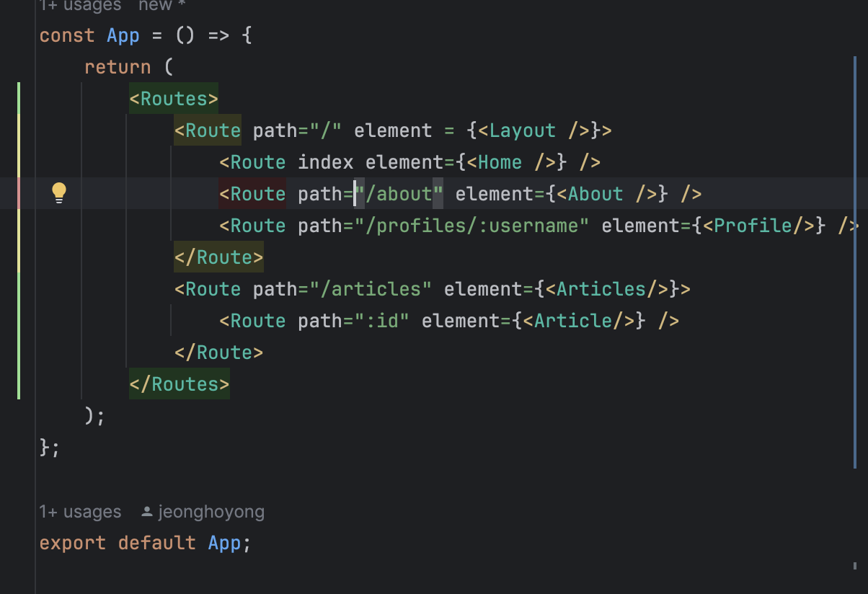Click the closing </Route> tag after the profiles route
The width and height of the screenshot is (868, 594).
pyautogui.click(x=218, y=257)
